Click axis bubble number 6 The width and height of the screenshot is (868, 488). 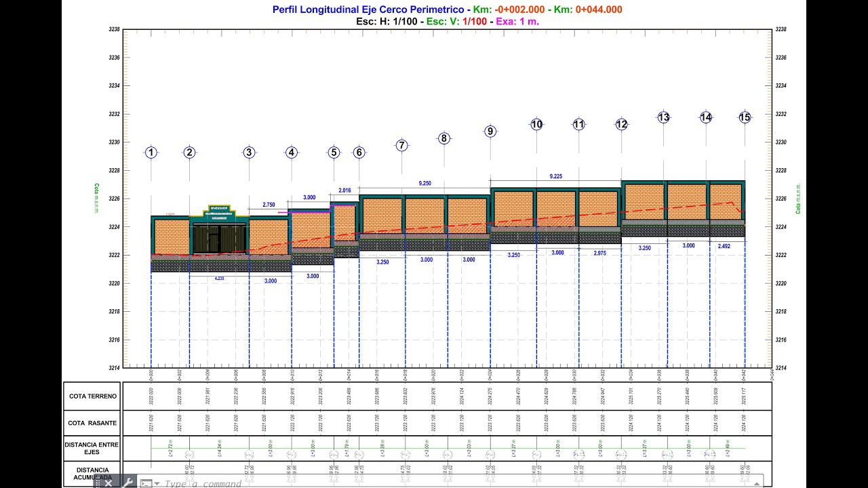tap(359, 152)
